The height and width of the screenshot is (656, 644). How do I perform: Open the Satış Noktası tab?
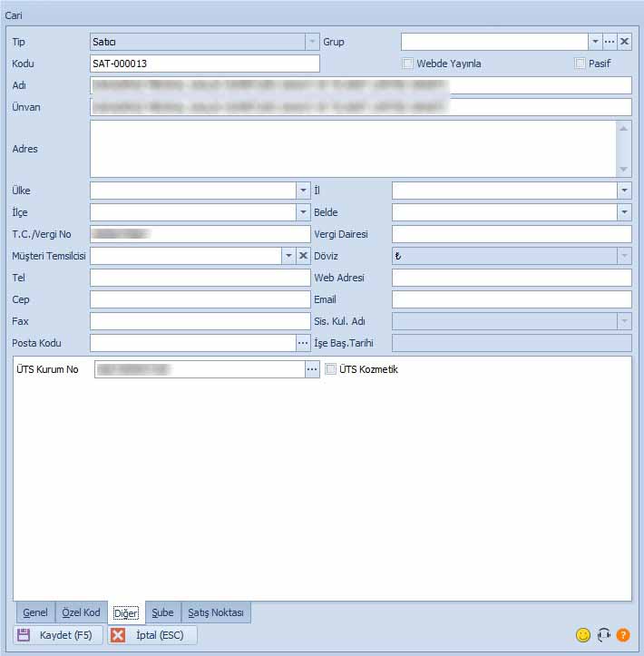tap(216, 612)
